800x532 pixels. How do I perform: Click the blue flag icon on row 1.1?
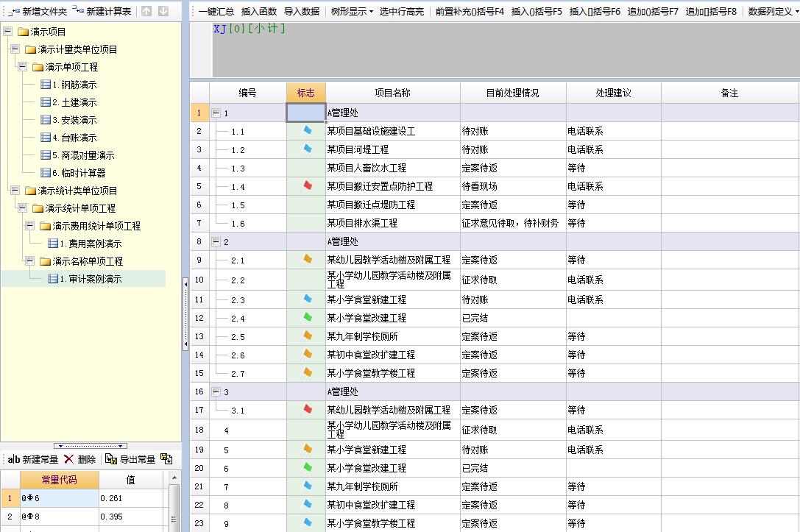(306, 131)
